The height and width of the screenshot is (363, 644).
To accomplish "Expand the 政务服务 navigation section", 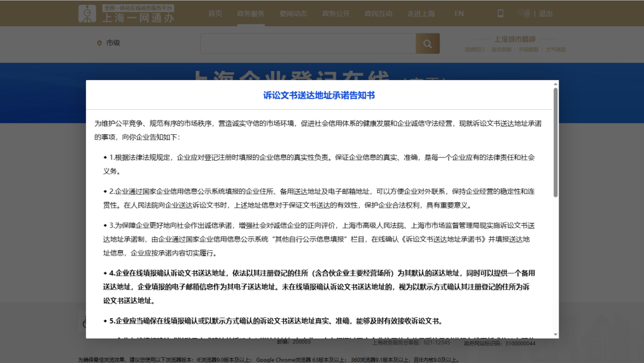I will [250, 13].
